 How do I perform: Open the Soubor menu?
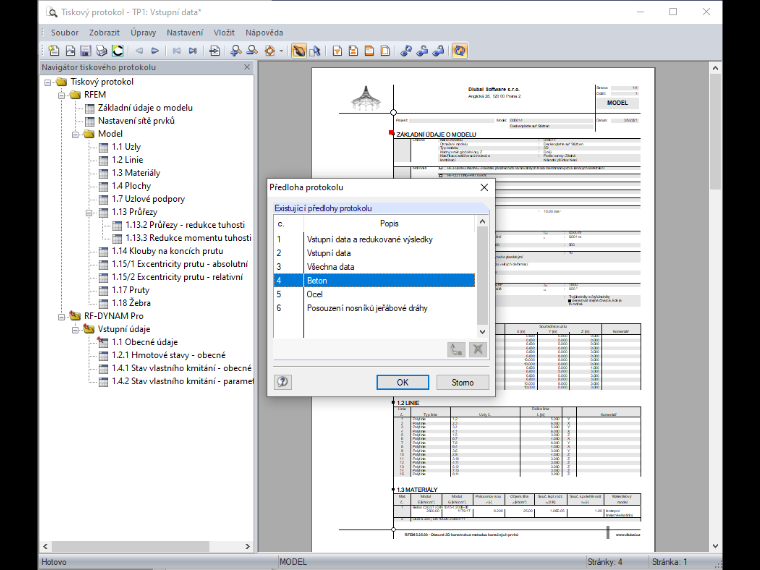pyautogui.click(x=64, y=32)
